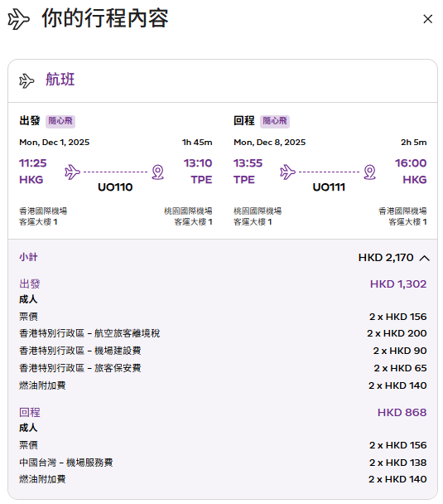The width and height of the screenshot is (443, 504).
Task: Click the purple plane icon on flight UO111
Action: [287, 172]
